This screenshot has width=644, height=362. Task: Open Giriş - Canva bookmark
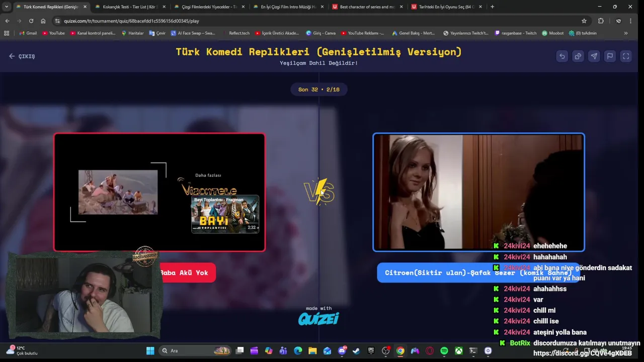coord(321,33)
